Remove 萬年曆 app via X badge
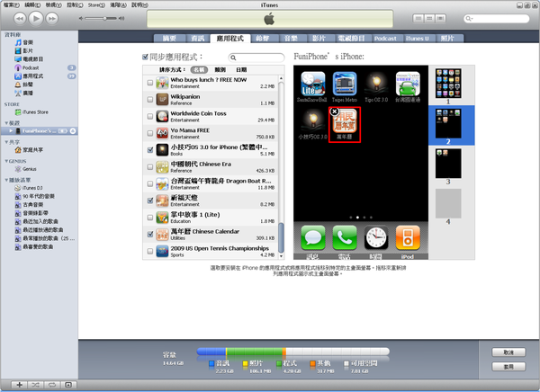540x392 pixels. (334, 111)
